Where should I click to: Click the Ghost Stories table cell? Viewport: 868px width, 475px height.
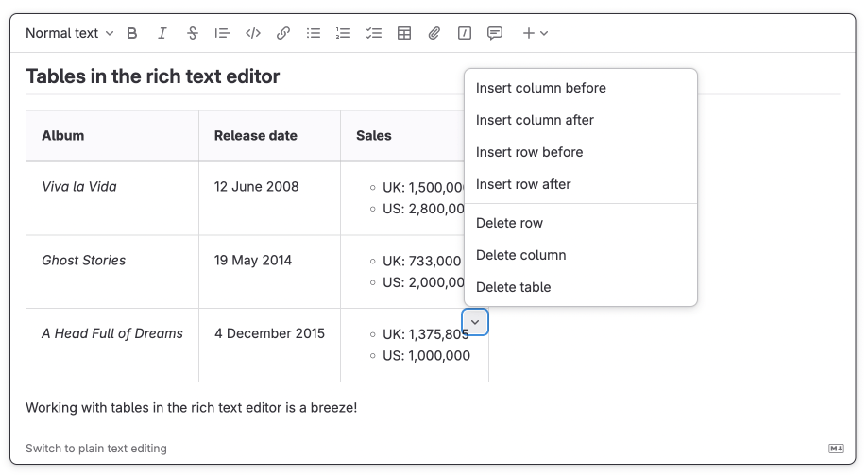84,261
